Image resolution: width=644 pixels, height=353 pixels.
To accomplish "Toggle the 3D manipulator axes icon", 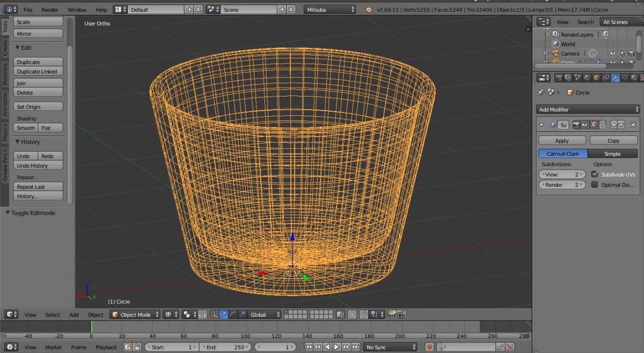I will click(214, 315).
